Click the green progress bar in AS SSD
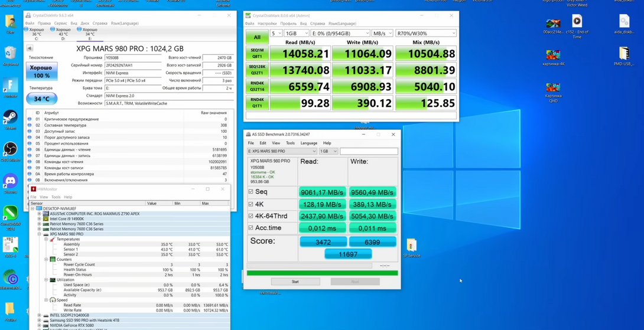644x330 pixels. tap(322, 273)
